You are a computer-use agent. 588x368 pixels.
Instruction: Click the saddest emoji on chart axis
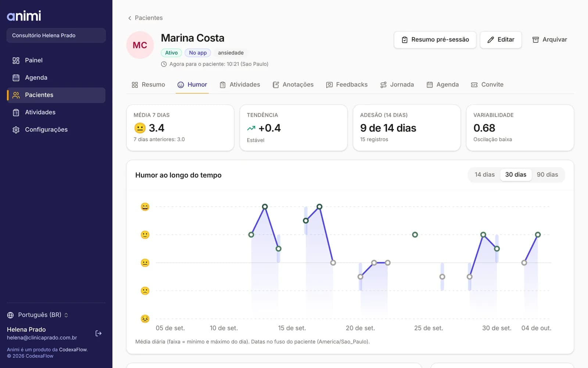point(145,319)
